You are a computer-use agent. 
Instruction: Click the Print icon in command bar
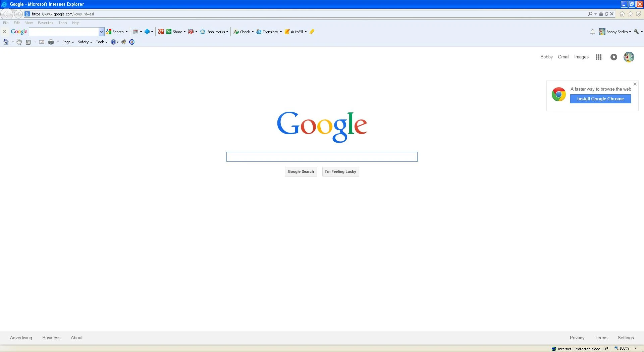pos(51,42)
